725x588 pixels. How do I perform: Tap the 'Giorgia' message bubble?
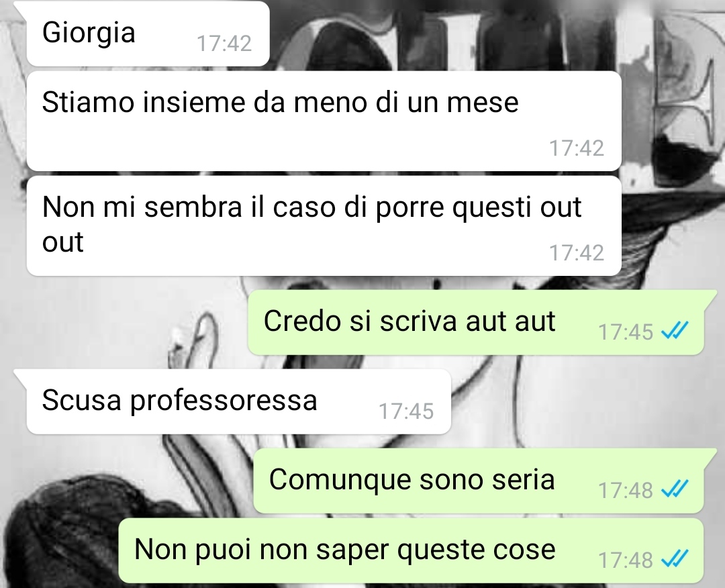coord(148,34)
